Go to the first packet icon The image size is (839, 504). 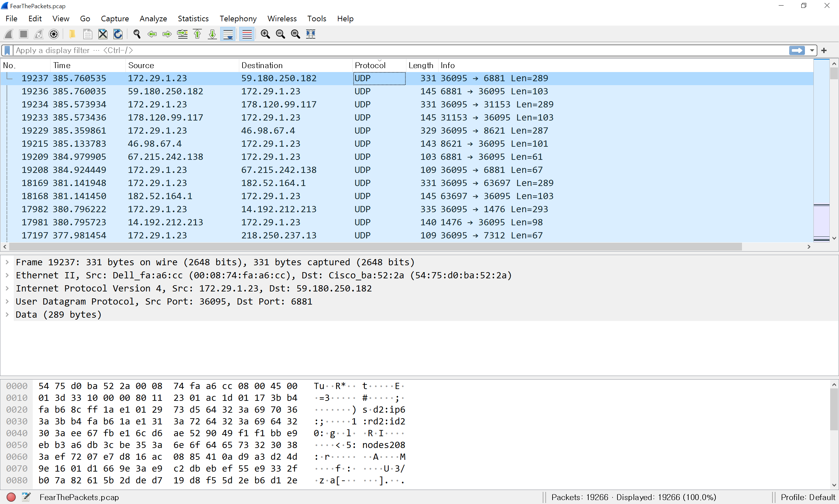[197, 34]
